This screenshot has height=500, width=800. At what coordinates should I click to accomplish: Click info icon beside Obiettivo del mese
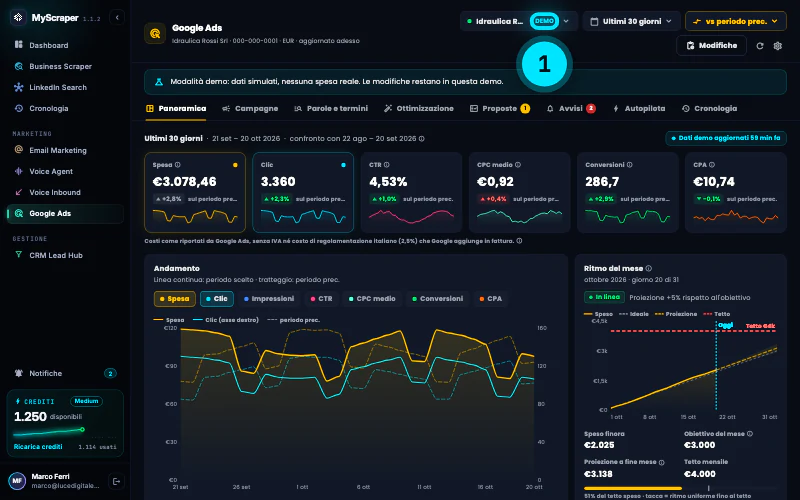[x=749, y=434]
